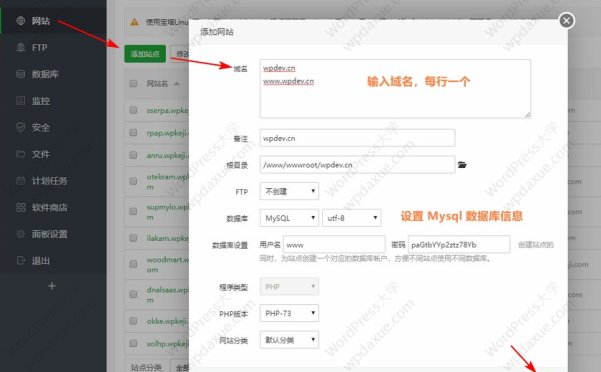Screen dimensions: 601x372
Task: Click the monitor chart icon beside 监控
Action: (21, 101)
